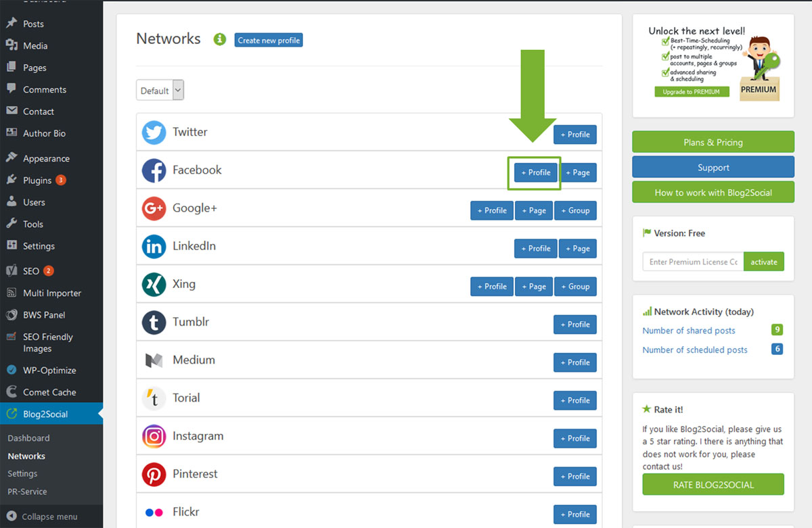Add a Medium profile
812x528 pixels.
click(x=575, y=362)
